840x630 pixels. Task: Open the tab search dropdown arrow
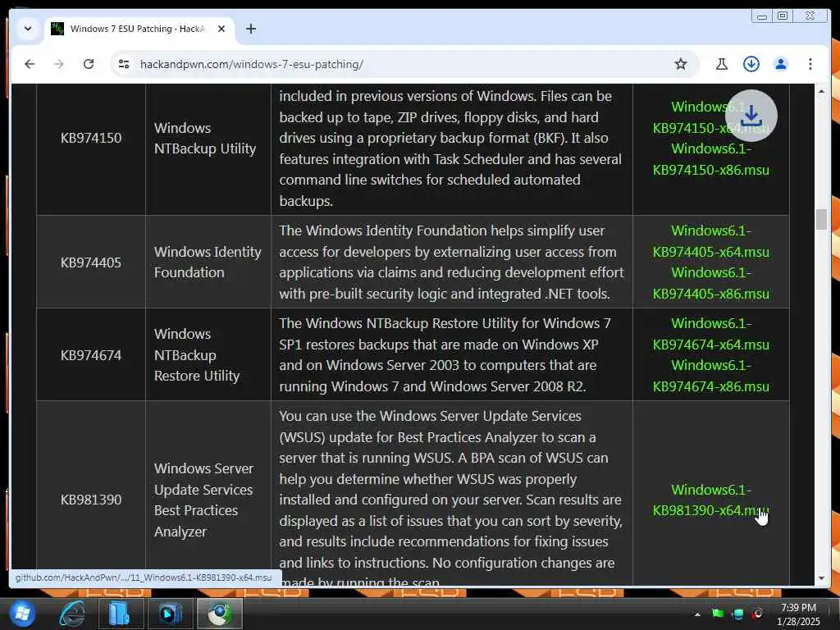(x=28, y=29)
